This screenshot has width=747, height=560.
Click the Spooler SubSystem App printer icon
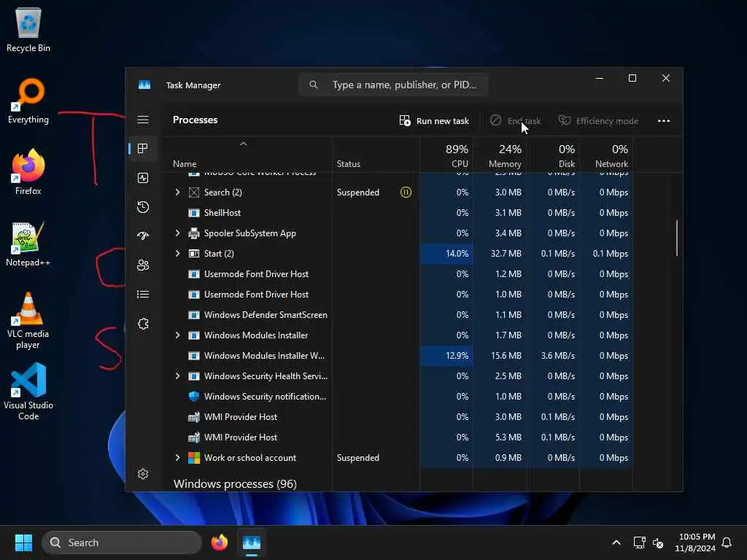click(x=194, y=233)
